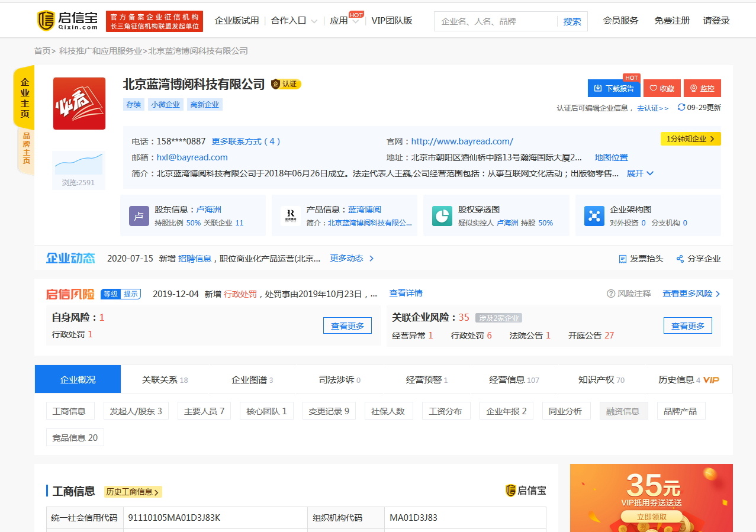The width and height of the screenshot is (756, 532).
Task: Open 历史工商信息 tag
Action: coord(133,492)
